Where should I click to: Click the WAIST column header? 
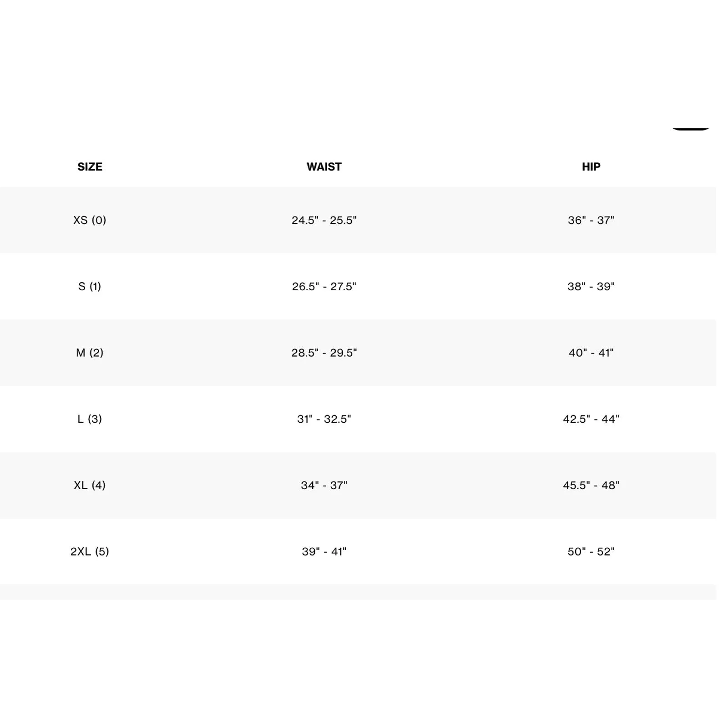coord(324,167)
